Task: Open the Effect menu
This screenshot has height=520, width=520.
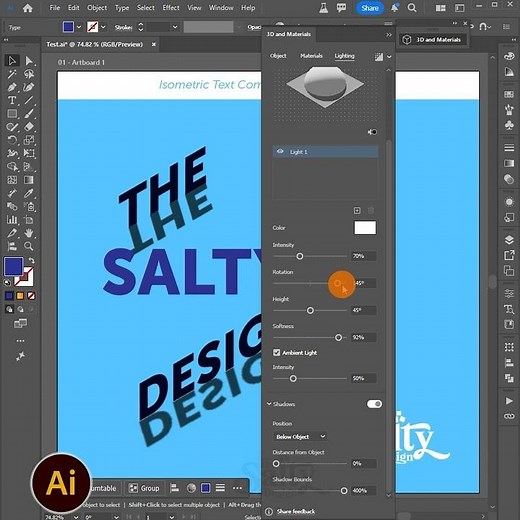Action: pos(171,8)
